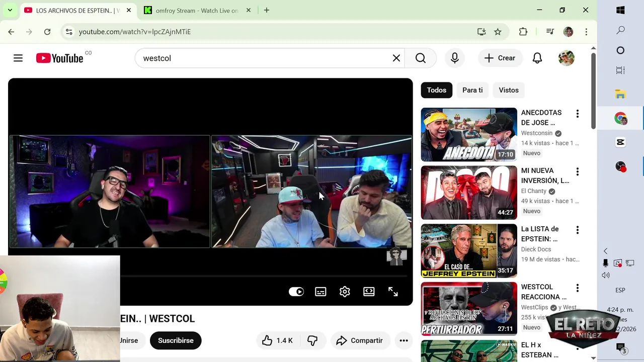Go back to previous page
This screenshot has height=362, width=644.
11,32
